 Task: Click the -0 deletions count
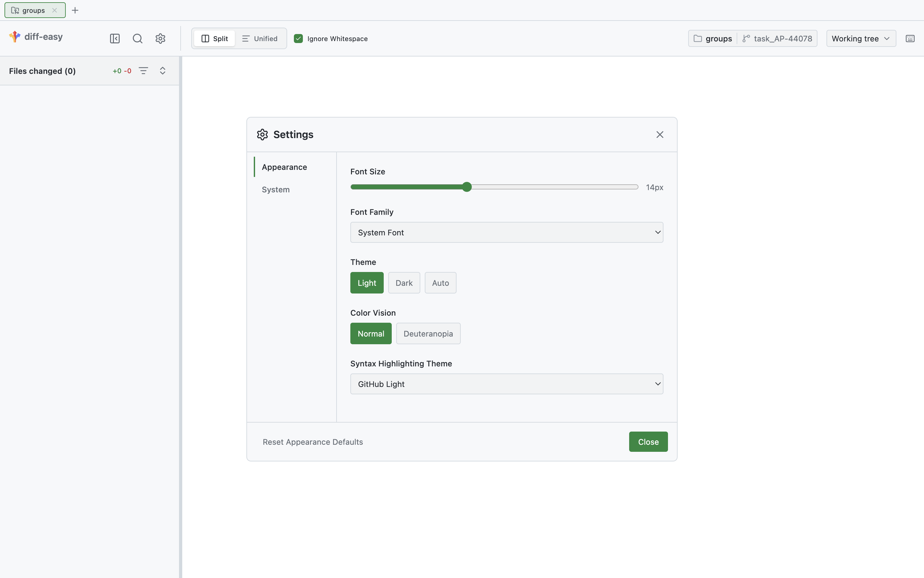coord(127,71)
